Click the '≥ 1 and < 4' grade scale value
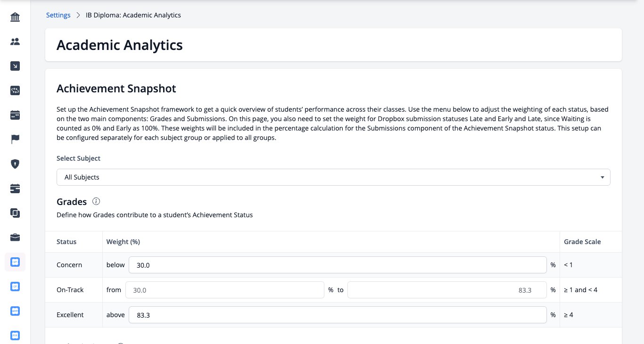Image resolution: width=644 pixels, height=344 pixels. pyautogui.click(x=581, y=290)
